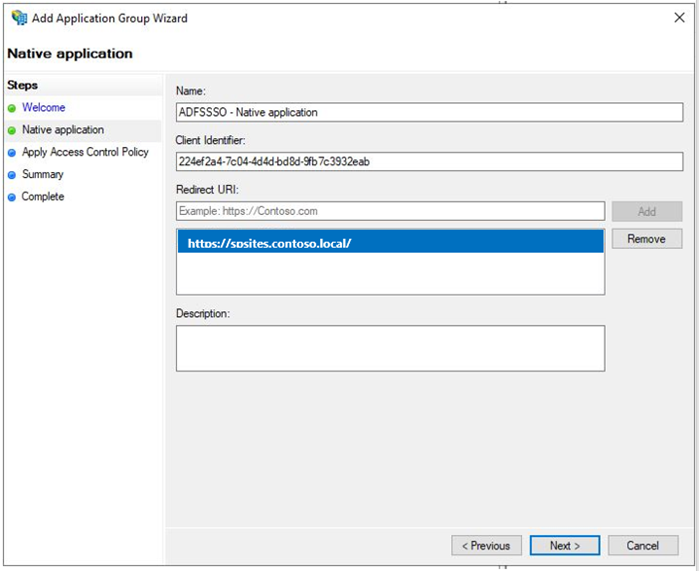Click the wizard icon in the title bar

19,18
